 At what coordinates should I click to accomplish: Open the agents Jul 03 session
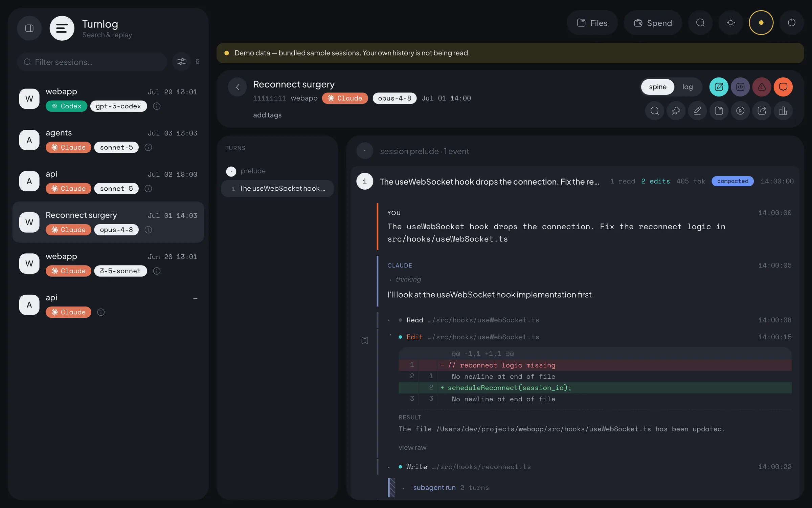tap(108, 140)
